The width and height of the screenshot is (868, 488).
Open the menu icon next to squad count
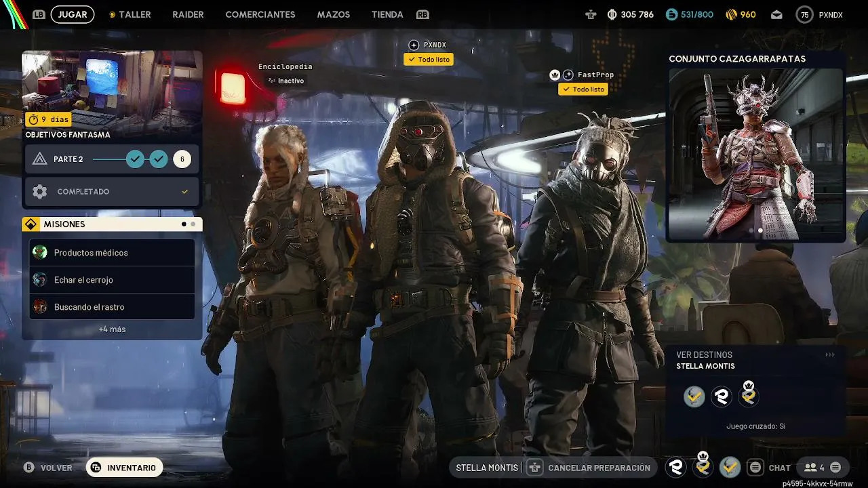point(835,468)
